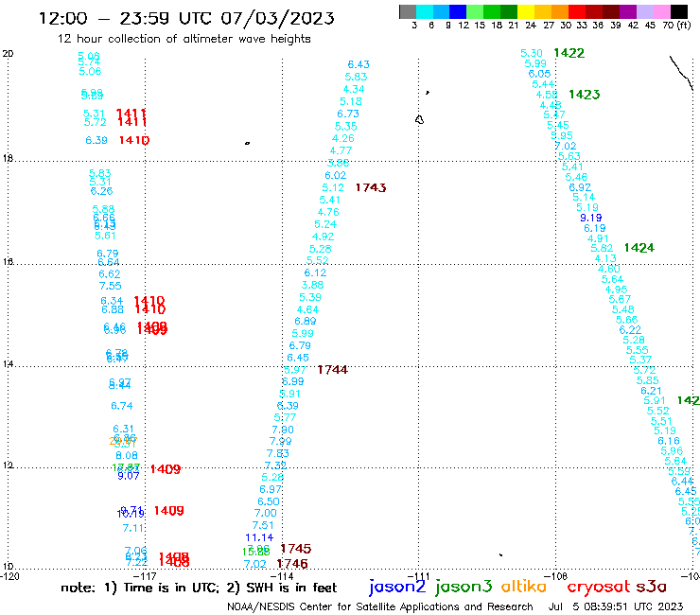Click the altika satellite legend label
The image size is (700, 615).
point(523,586)
